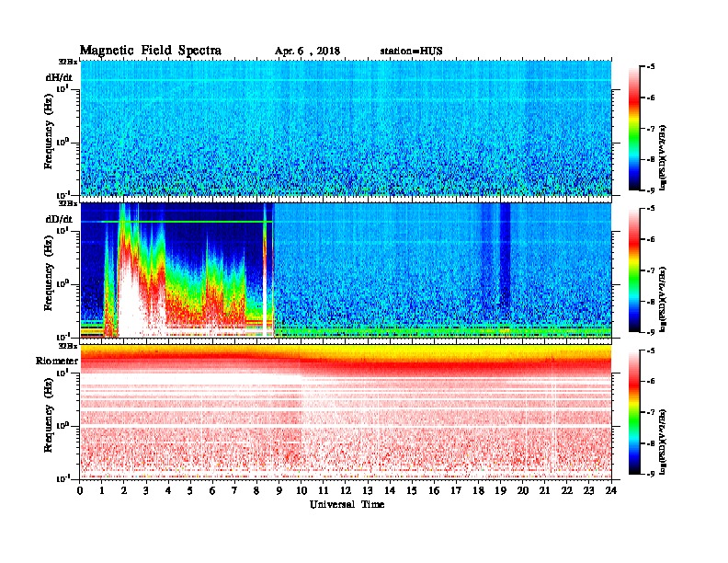This screenshot has width=728, height=563.
Task: Select hour "18" tick on Universal Time axis
Action: coord(478,490)
